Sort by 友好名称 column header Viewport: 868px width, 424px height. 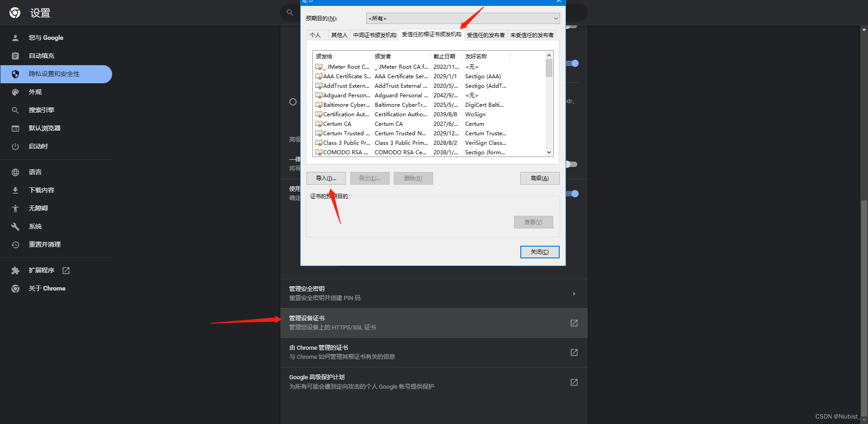486,57
